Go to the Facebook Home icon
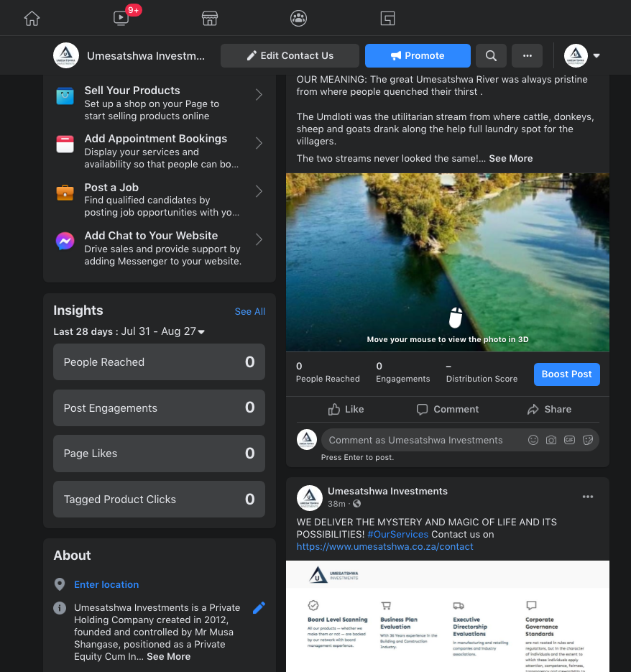Screen dimensions: 631x672 tap(32, 19)
